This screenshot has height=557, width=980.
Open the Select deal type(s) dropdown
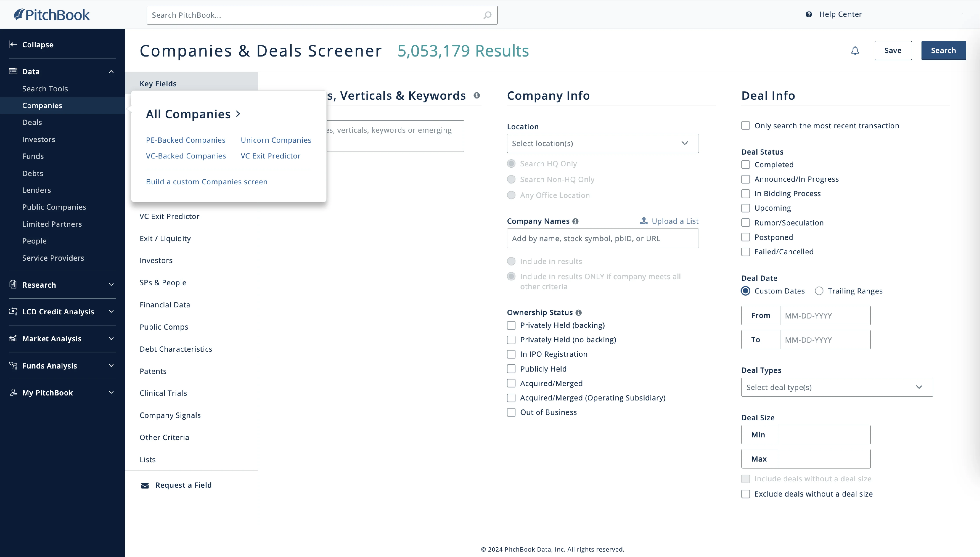pos(837,387)
